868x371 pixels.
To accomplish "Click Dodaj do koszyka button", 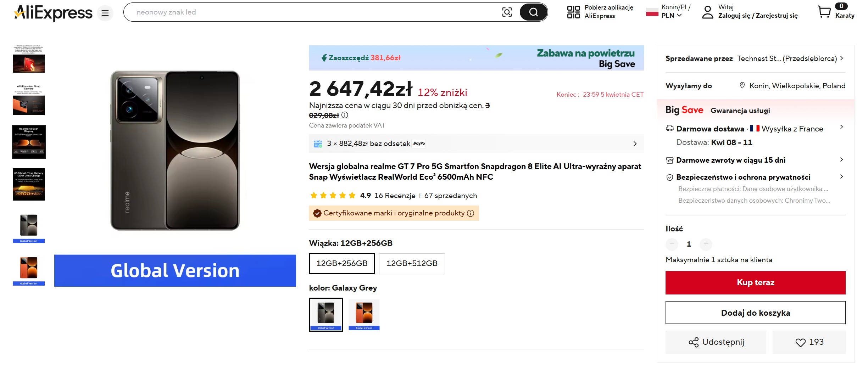I will coord(755,313).
